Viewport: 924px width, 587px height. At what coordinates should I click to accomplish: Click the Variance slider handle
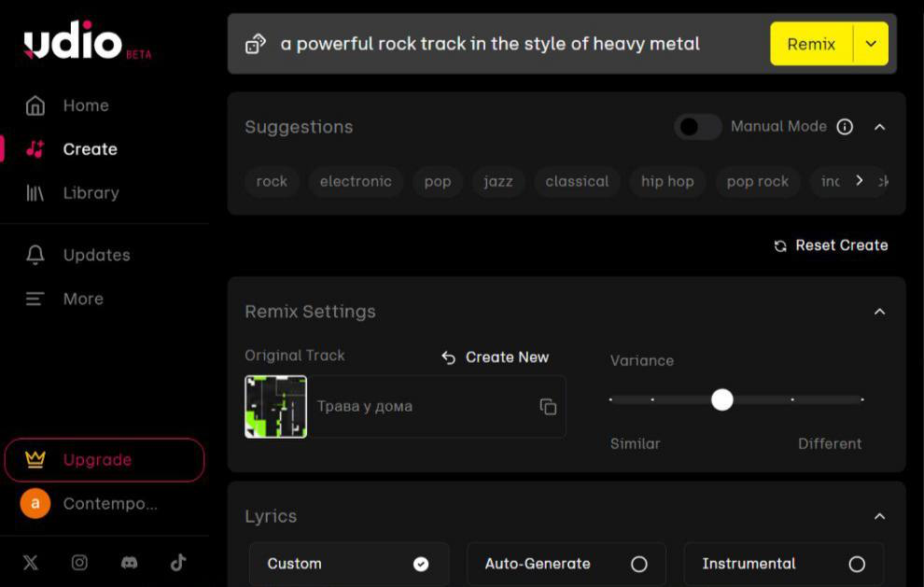722,399
